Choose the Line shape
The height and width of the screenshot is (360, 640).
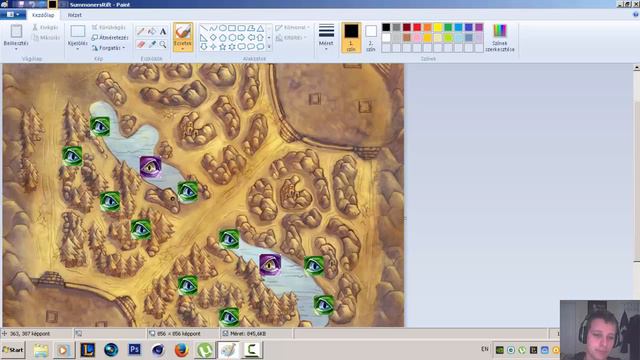(x=204, y=28)
